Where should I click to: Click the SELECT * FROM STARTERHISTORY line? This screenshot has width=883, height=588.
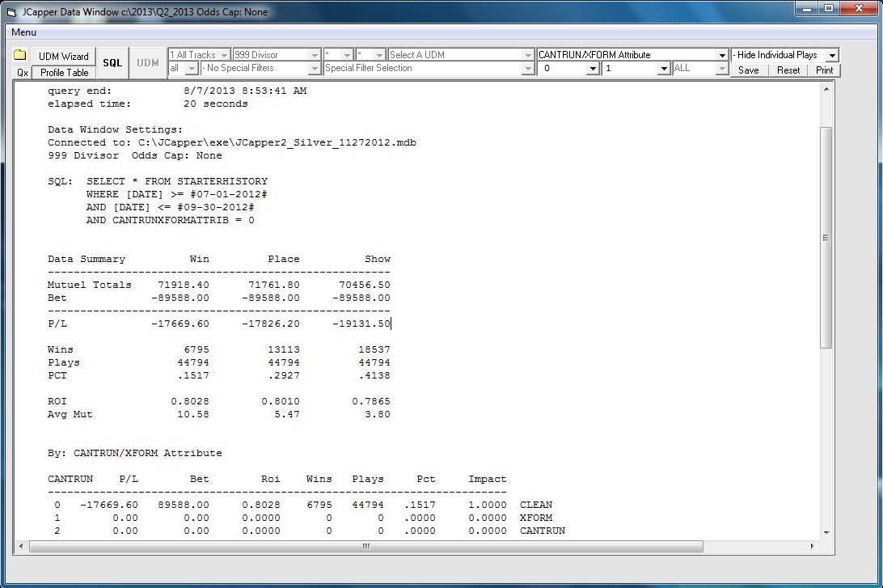177,181
